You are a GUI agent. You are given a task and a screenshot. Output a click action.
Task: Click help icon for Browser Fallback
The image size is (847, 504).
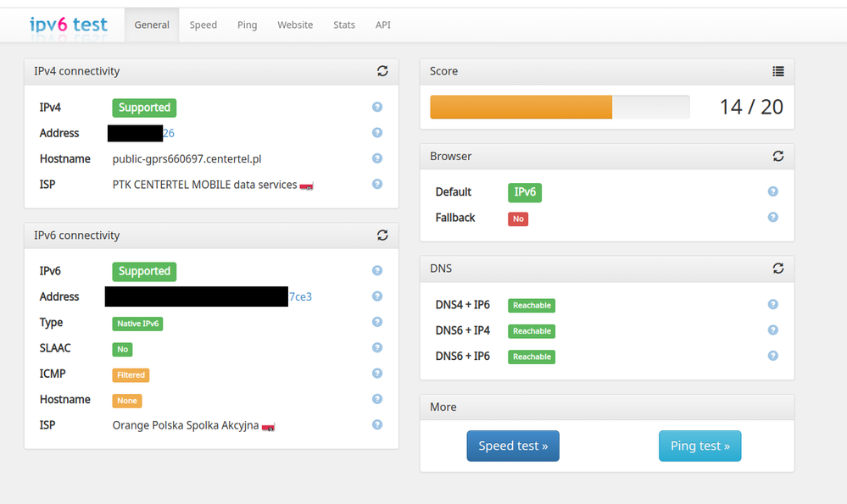point(772,218)
